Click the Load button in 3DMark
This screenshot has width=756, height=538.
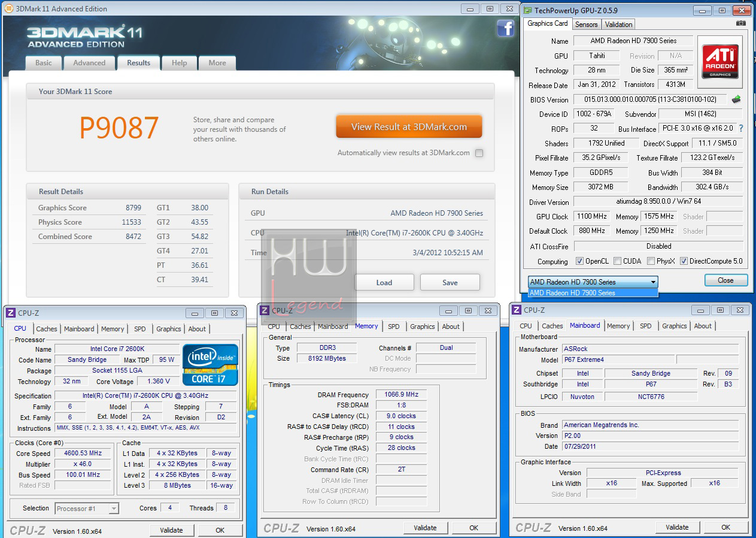tap(384, 282)
